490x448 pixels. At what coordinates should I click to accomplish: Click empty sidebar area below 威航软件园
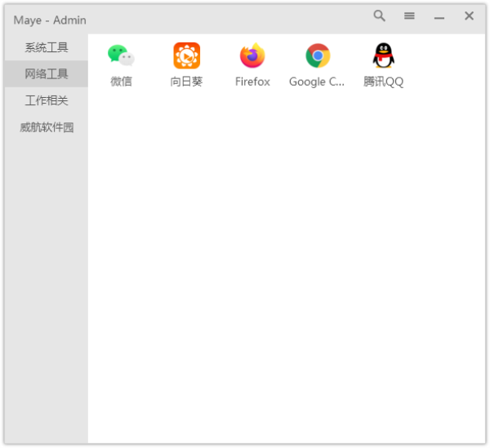point(47,286)
